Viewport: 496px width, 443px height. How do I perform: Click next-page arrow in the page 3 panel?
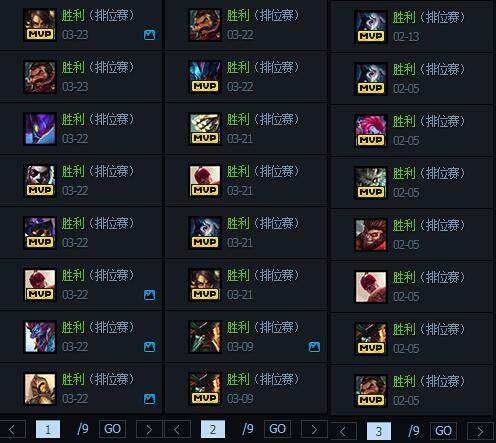pyautogui.click(x=480, y=431)
